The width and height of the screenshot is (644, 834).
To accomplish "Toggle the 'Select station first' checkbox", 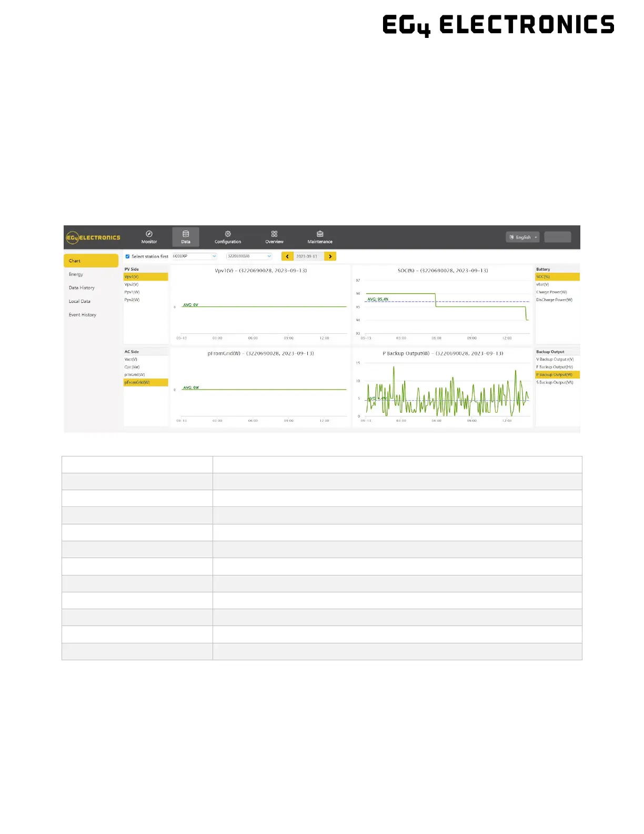I will (127, 256).
